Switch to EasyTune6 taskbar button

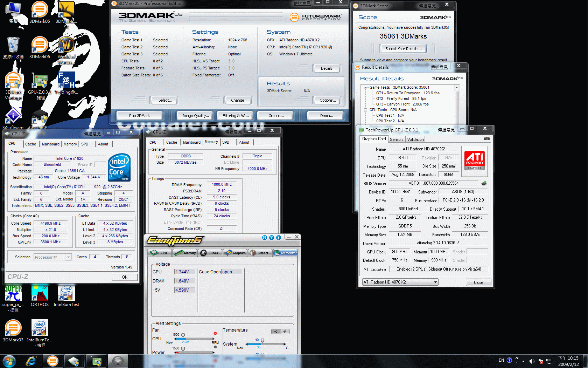coord(118,361)
